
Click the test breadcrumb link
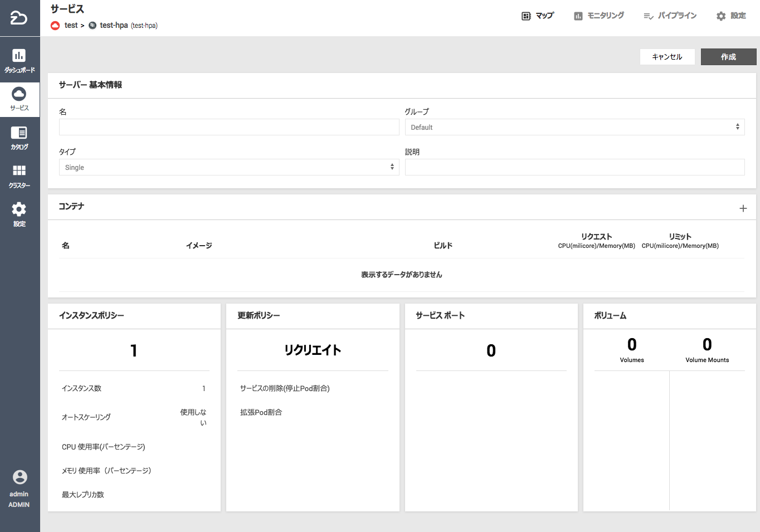tap(71, 26)
